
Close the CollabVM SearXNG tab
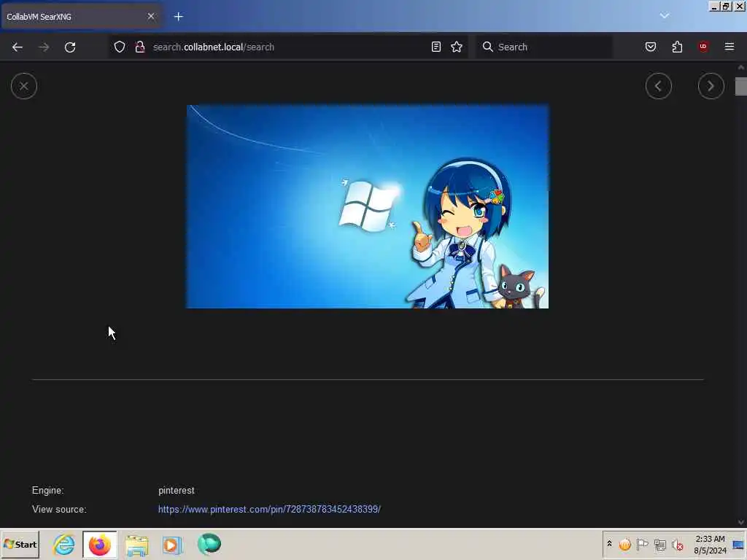point(150,17)
